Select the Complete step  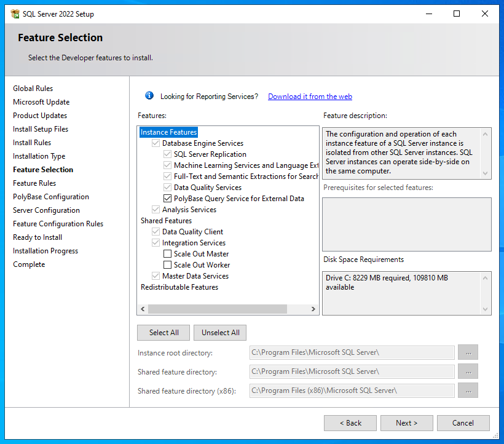pyautogui.click(x=29, y=264)
